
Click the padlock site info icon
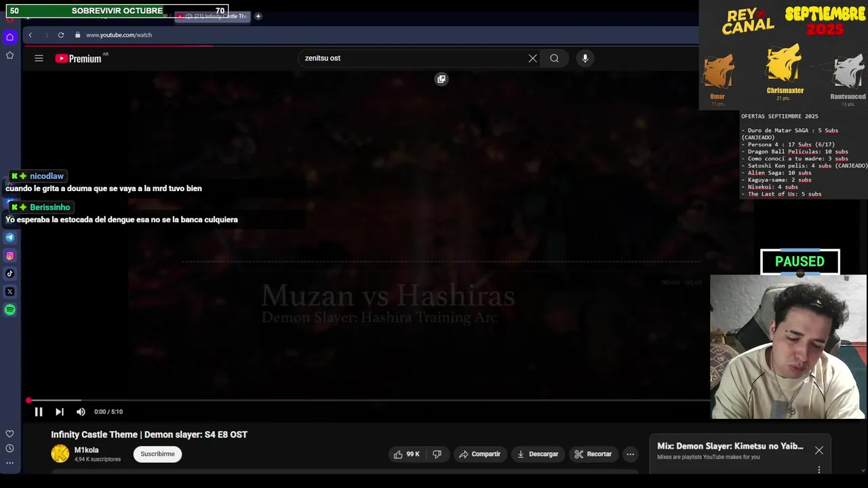coord(77,35)
